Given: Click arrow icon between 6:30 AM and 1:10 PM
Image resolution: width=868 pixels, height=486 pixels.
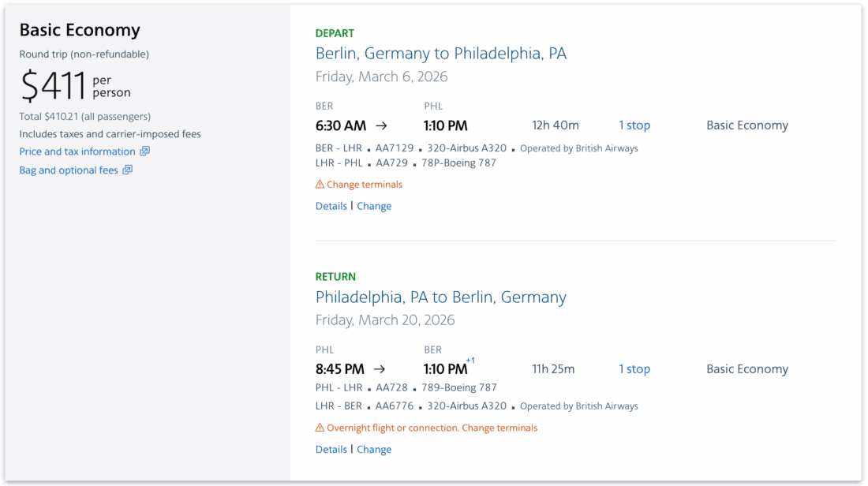Looking at the screenshot, I should click(x=381, y=125).
